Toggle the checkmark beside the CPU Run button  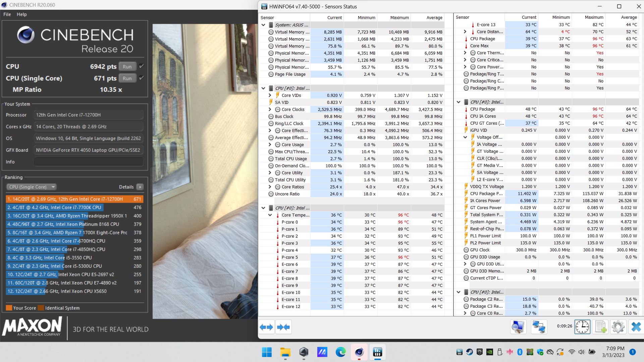[x=141, y=66]
